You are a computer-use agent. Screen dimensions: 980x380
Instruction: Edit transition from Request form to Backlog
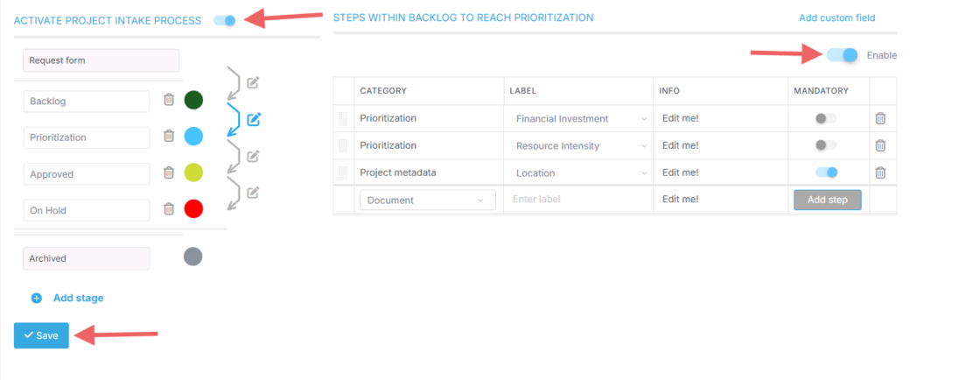coord(253,83)
